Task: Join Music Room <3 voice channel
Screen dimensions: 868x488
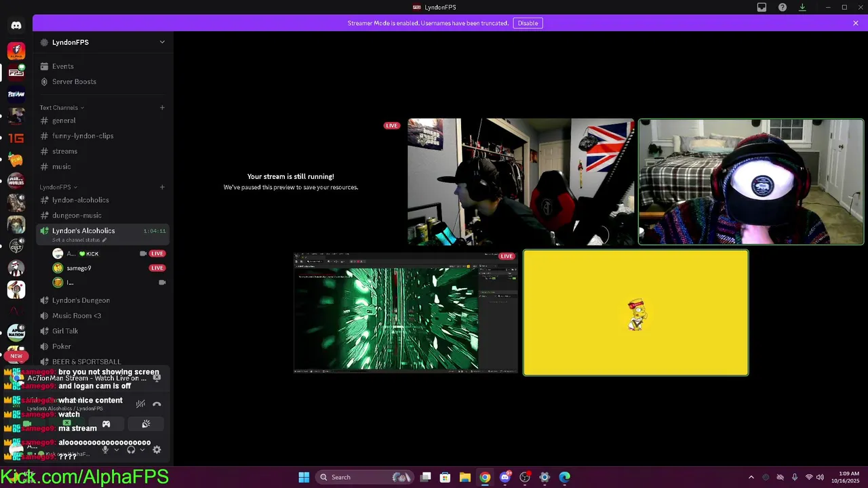Action: [102, 316]
